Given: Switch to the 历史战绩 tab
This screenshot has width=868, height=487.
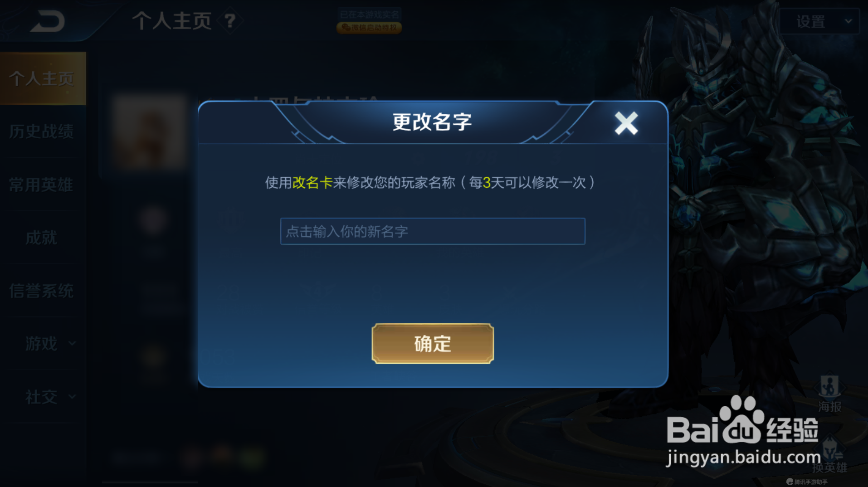Looking at the screenshot, I should tap(42, 131).
